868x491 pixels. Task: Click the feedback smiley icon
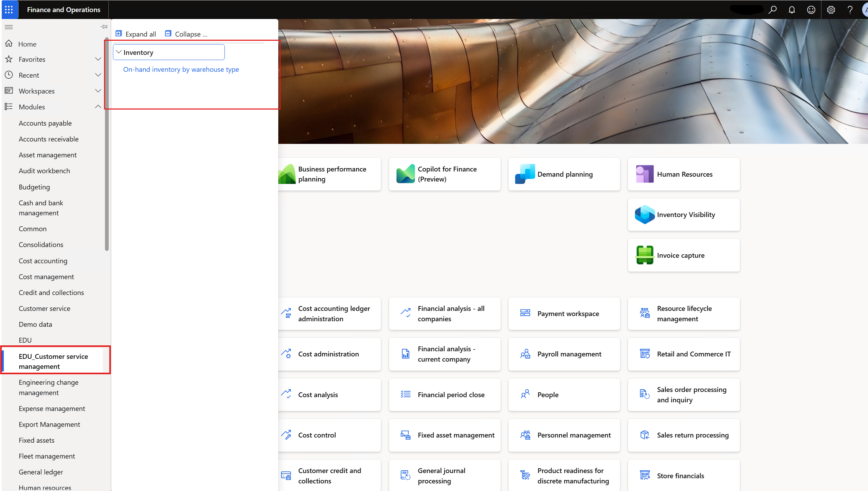(x=811, y=10)
